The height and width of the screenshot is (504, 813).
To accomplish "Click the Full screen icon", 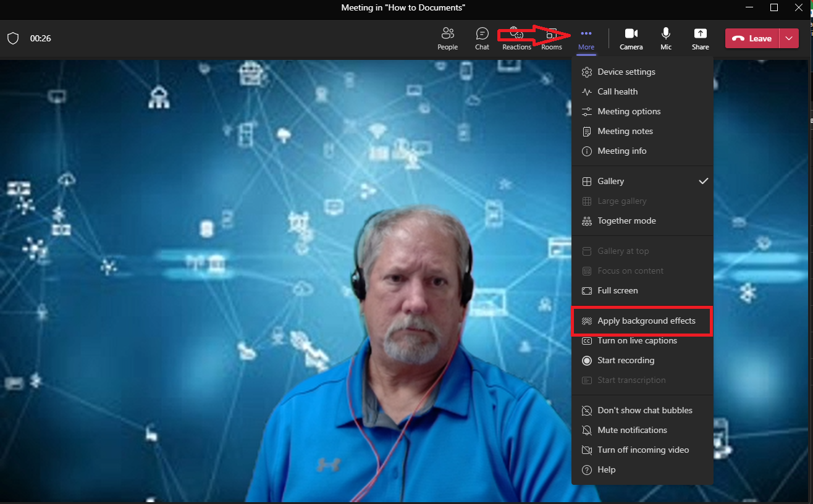I will [x=587, y=290].
